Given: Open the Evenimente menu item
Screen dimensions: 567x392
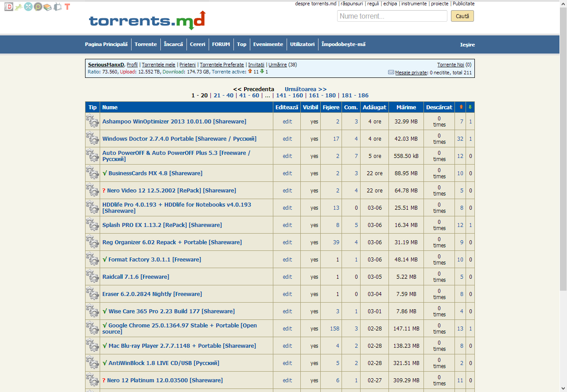Looking at the screenshot, I should [x=268, y=44].
